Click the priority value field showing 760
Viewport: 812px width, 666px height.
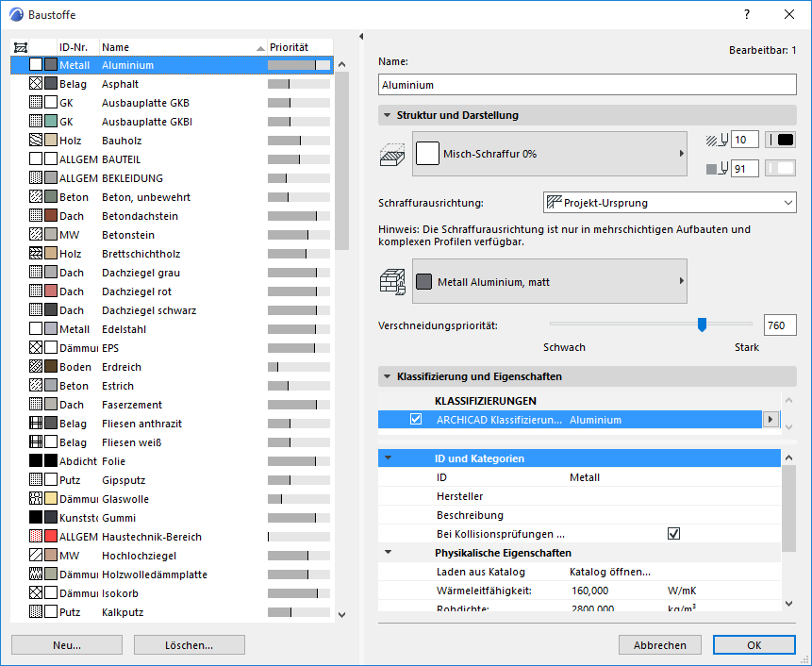[780, 325]
